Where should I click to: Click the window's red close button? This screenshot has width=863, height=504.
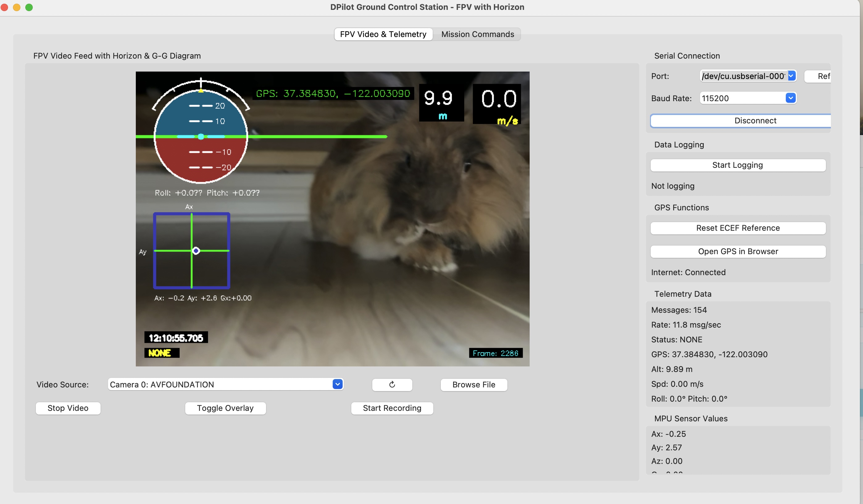tap(4, 7)
